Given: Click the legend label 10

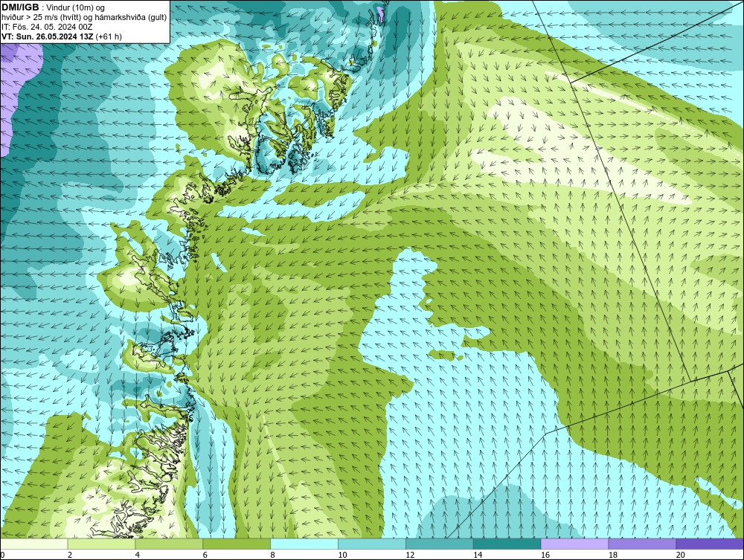Looking at the screenshot, I should [x=342, y=555].
